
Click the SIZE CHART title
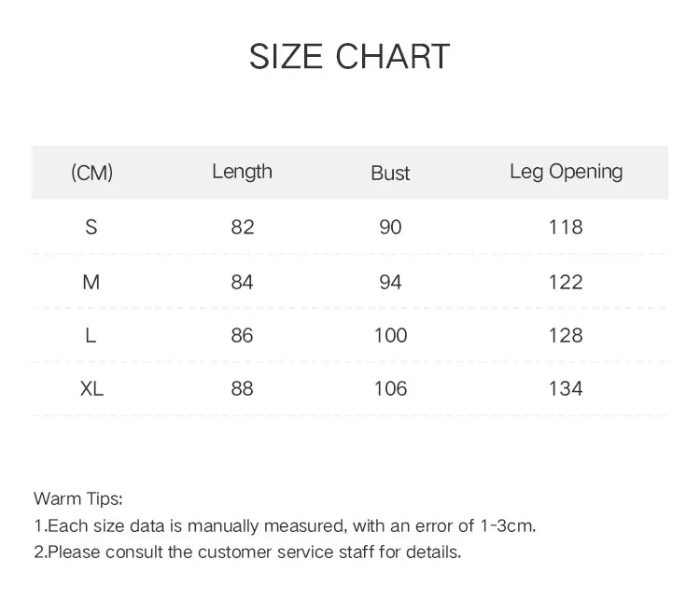[350, 57]
